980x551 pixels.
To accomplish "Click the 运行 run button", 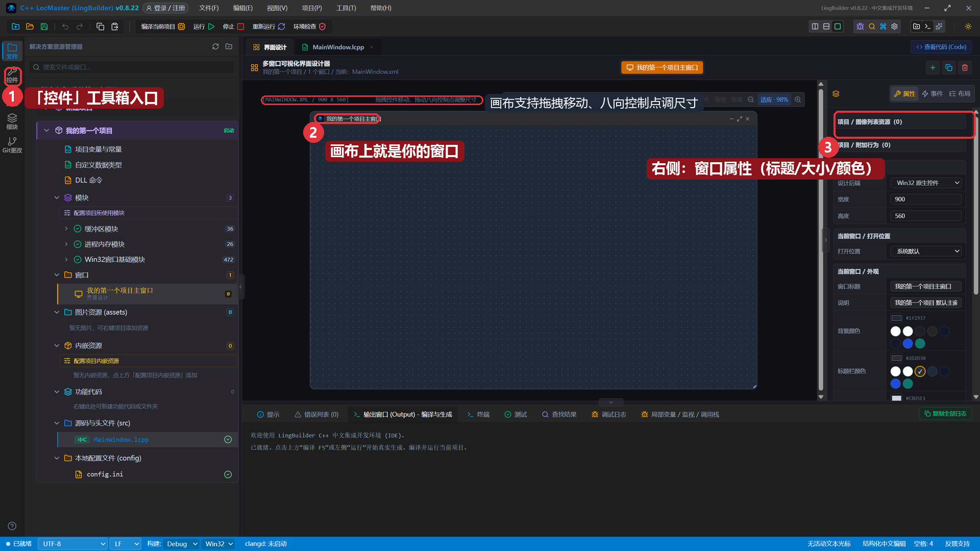I will pos(204,27).
